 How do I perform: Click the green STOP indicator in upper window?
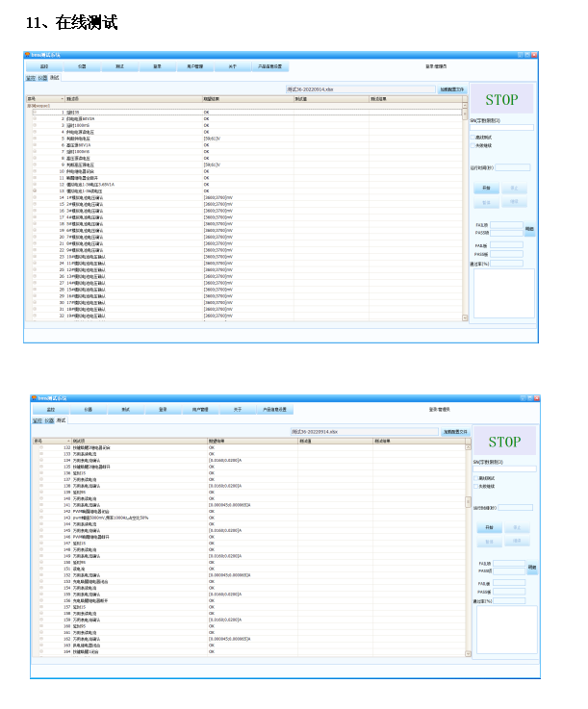click(x=500, y=99)
